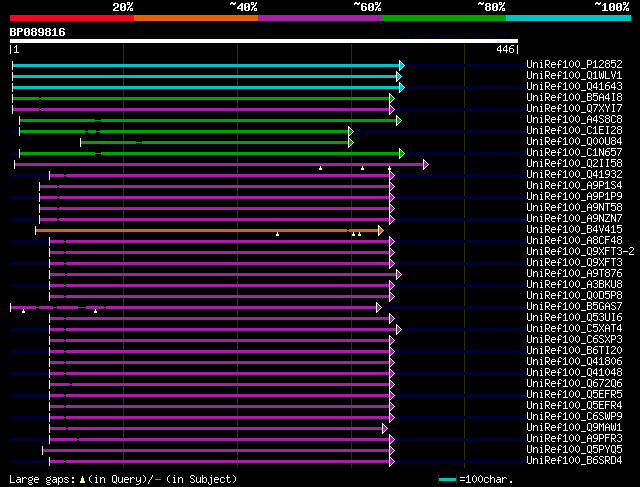The image size is (640, 487).
Task: Click the red 20% identity legend segment
Action: pyautogui.click(x=72, y=18)
